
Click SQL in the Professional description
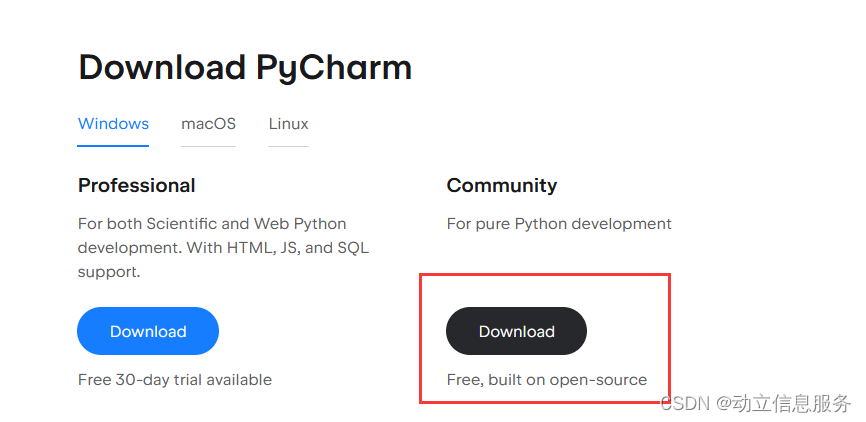[354, 248]
